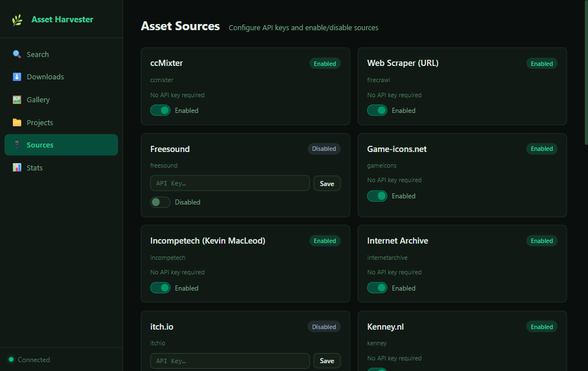Click the green Connected status dot
The width and height of the screenshot is (588, 371).
(11, 359)
